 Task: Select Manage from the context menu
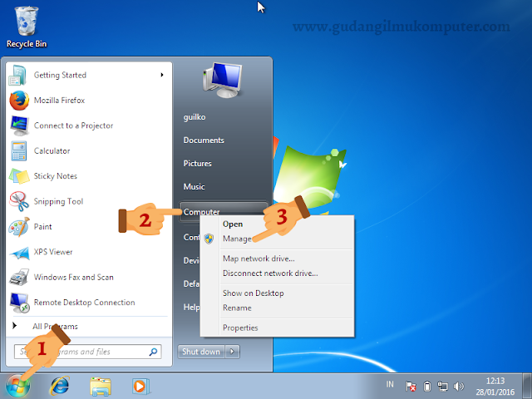coord(237,239)
